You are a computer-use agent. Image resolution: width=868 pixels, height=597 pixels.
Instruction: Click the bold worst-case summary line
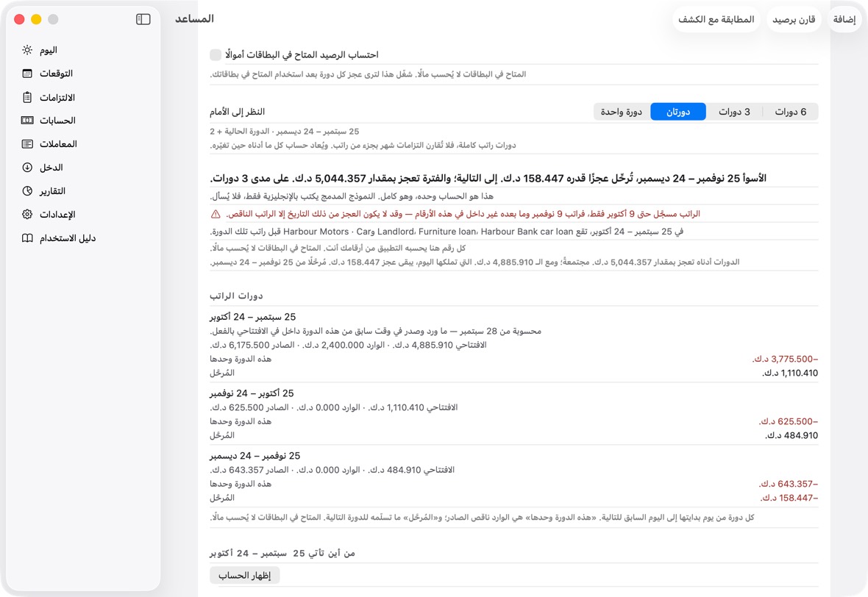point(488,178)
